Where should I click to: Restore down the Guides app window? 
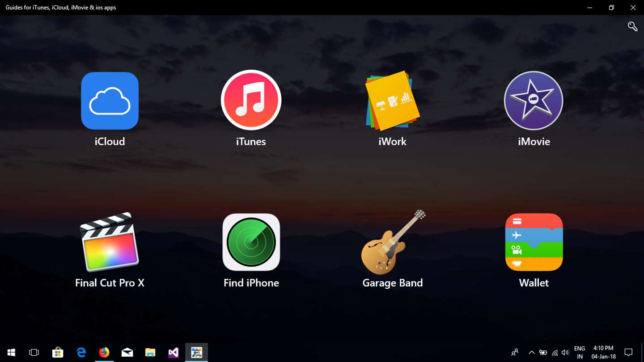pyautogui.click(x=611, y=8)
